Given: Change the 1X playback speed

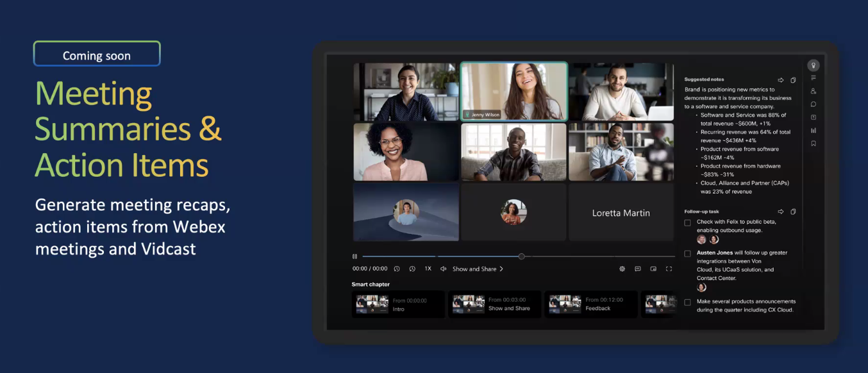Looking at the screenshot, I should tap(428, 269).
